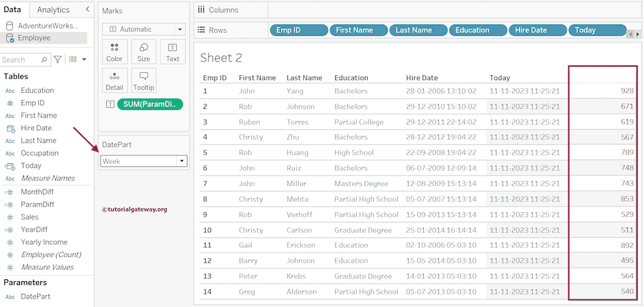Click the text icon beside SUM(ParamDi.. pill
The width and height of the screenshot is (644, 307).
(110, 104)
